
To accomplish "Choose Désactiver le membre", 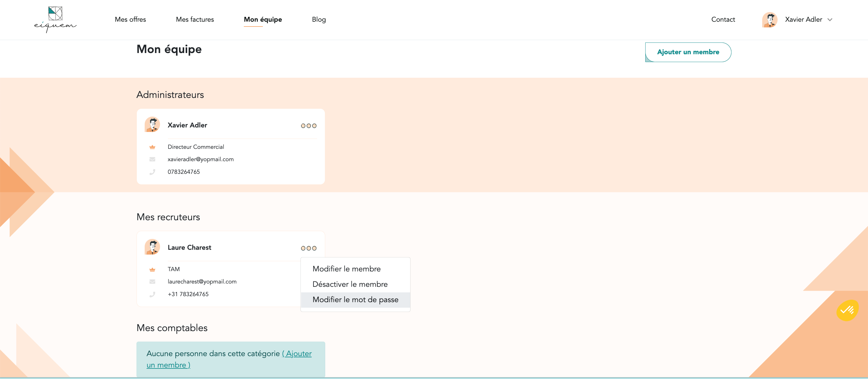I will point(356,284).
